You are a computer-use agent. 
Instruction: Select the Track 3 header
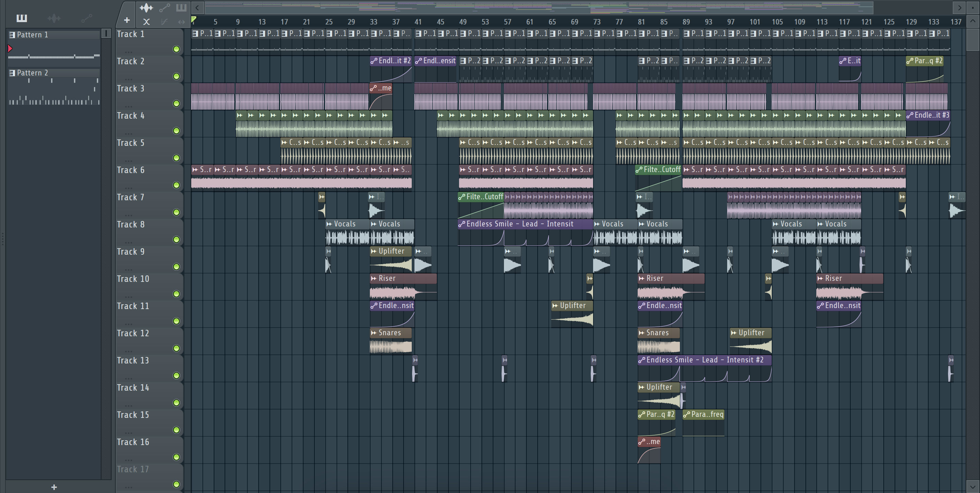click(x=149, y=97)
